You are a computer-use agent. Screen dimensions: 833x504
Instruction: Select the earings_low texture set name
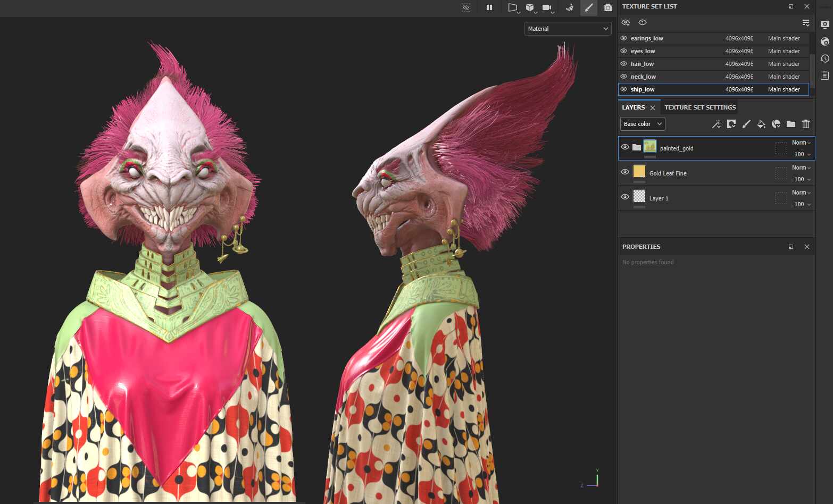pos(647,38)
